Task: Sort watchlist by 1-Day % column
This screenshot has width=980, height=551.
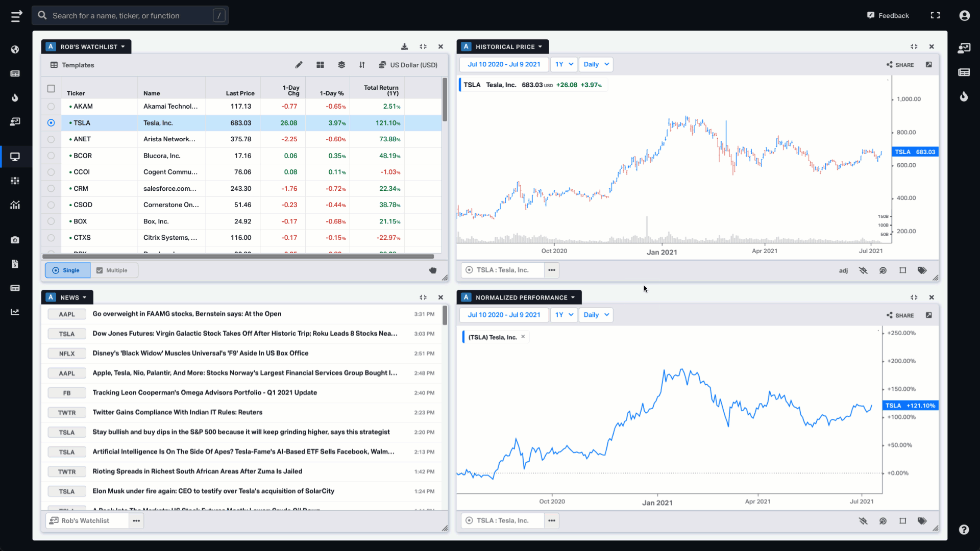Action: click(x=332, y=93)
